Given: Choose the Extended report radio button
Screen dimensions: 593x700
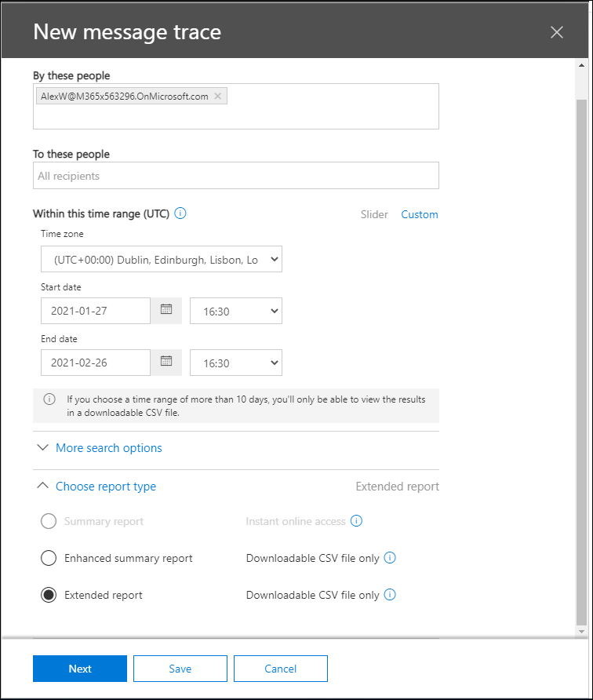Looking at the screenshot, I should point(49,595).
